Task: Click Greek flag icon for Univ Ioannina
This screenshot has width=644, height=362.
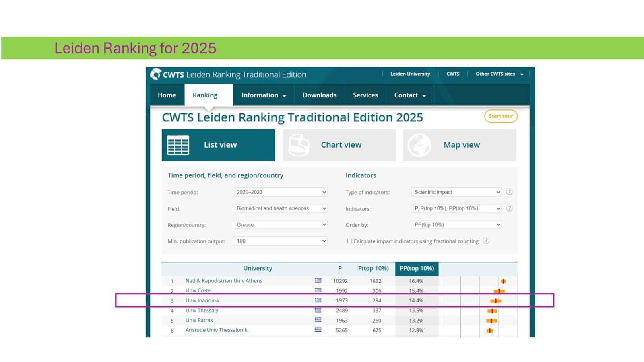Action: (318, 300)
